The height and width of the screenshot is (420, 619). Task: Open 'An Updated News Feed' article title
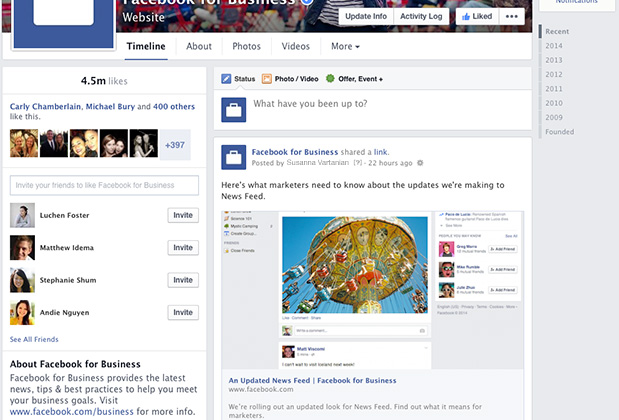pyautogui.click(x=312, y=381)
